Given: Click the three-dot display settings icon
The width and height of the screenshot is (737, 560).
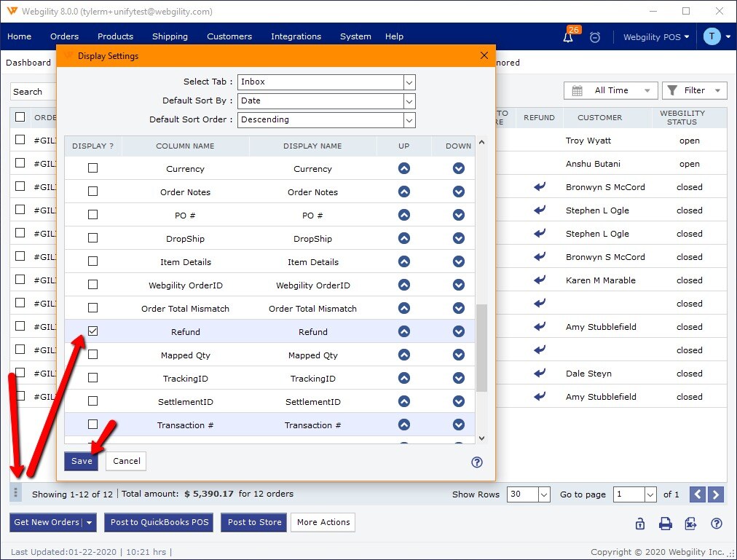Looking at the screenshot, I should [15, 493].
